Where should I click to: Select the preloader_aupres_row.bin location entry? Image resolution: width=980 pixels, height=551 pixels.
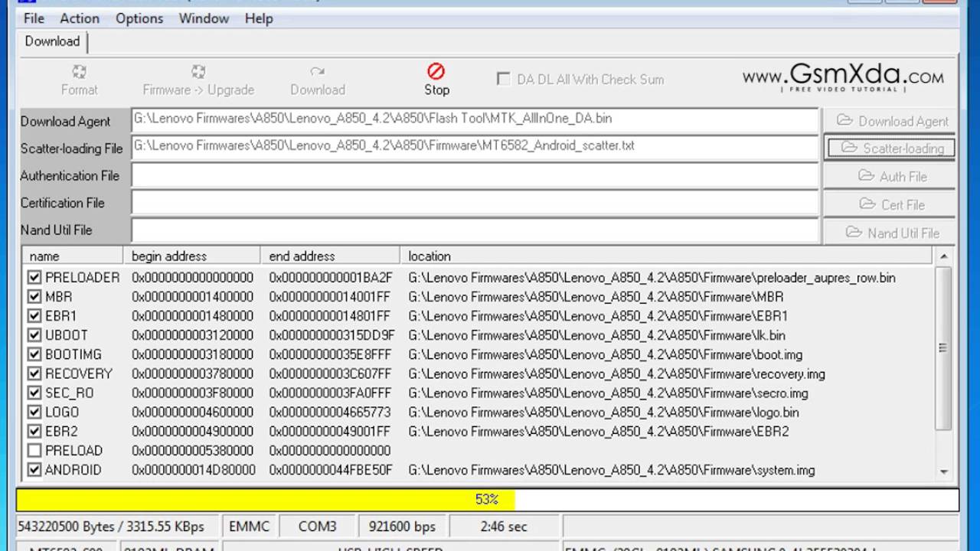(652, 277)
